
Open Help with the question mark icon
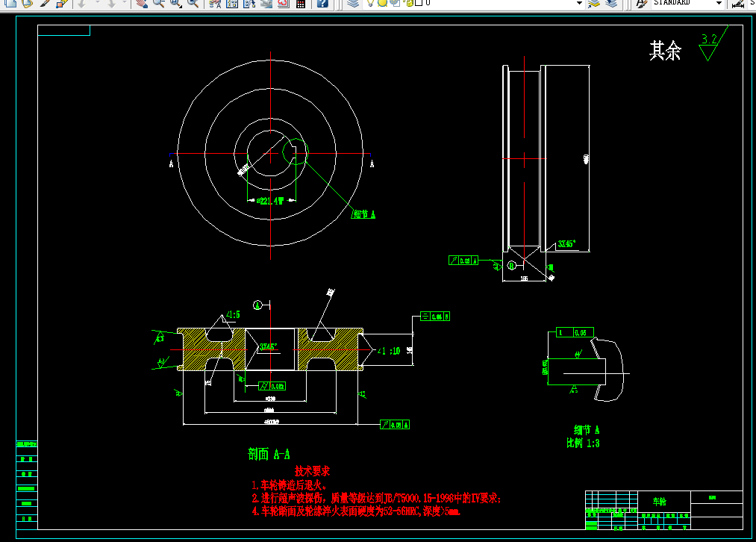[322, 3]
